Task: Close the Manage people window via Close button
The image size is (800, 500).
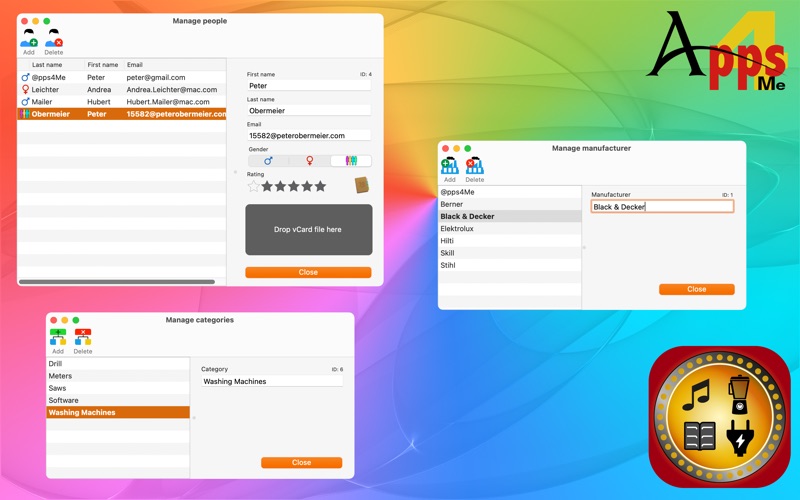Action: 308,272
